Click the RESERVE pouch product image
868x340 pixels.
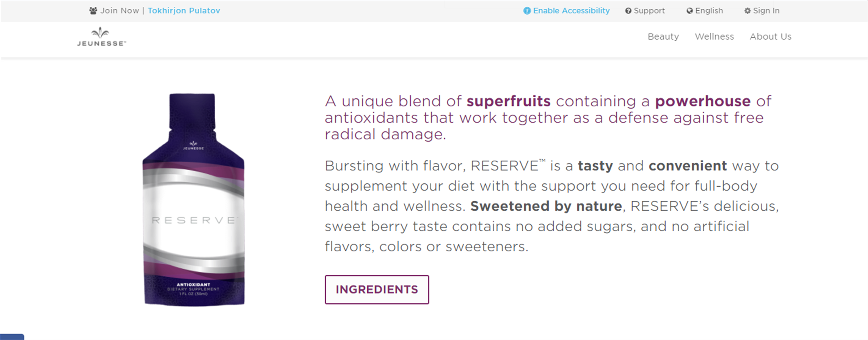coord(193,200)
